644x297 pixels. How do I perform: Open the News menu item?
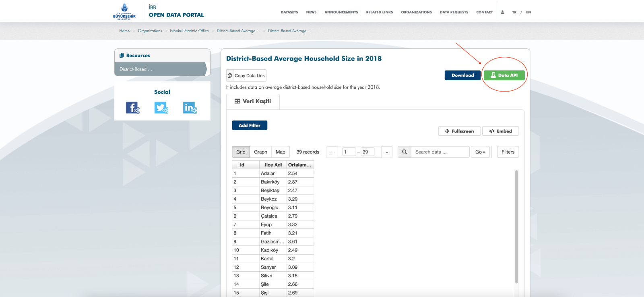coord(311,12)
